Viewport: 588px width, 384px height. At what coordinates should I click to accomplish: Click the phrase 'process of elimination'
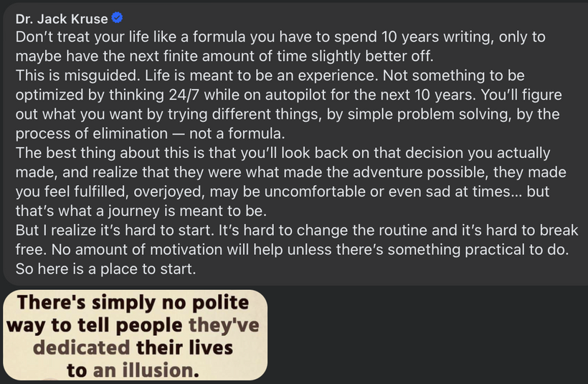[x=92, y=134]
